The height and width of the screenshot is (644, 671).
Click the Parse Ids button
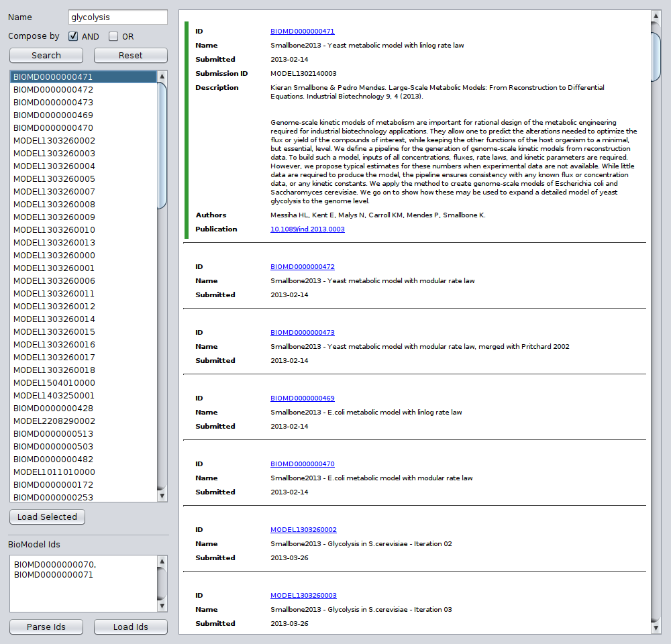[x=46, y=627]
